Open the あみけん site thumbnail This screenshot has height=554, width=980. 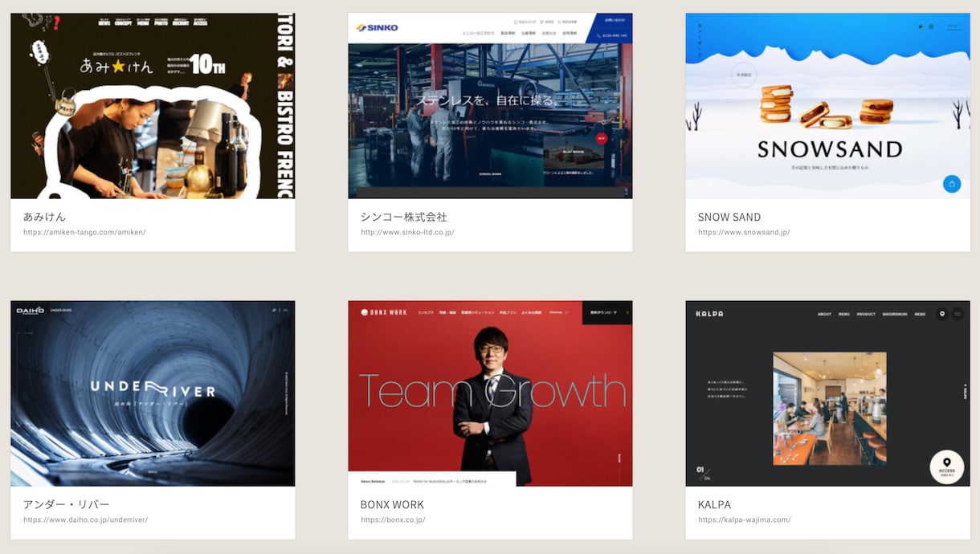(153, 105)
